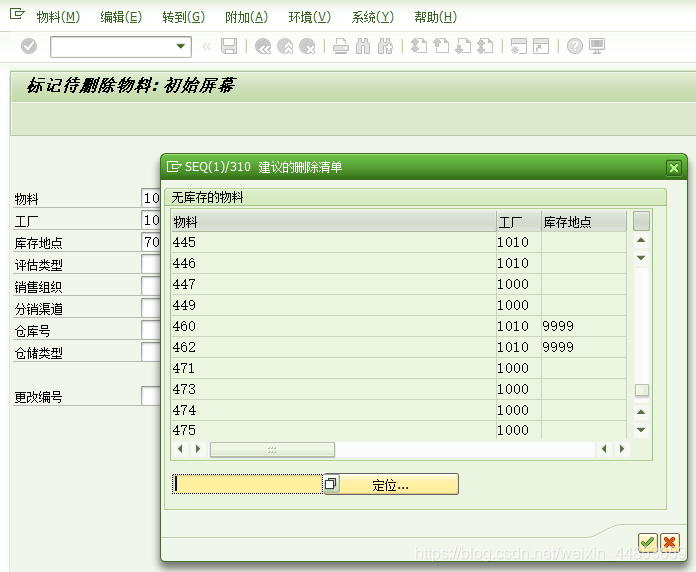The image size is (696, 572).
Task: Click the far-right scroll-left arrow
Action: pyautogui.click(x=604, y=449)
